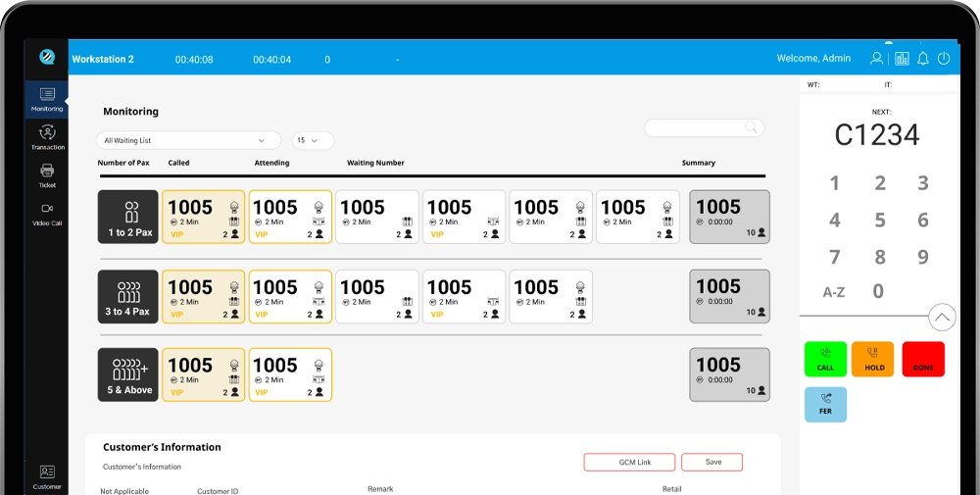The height and width of the screenshot is (495, 980).
Task: Click the Workstation 2 title
Action: (x=103, y=59)
